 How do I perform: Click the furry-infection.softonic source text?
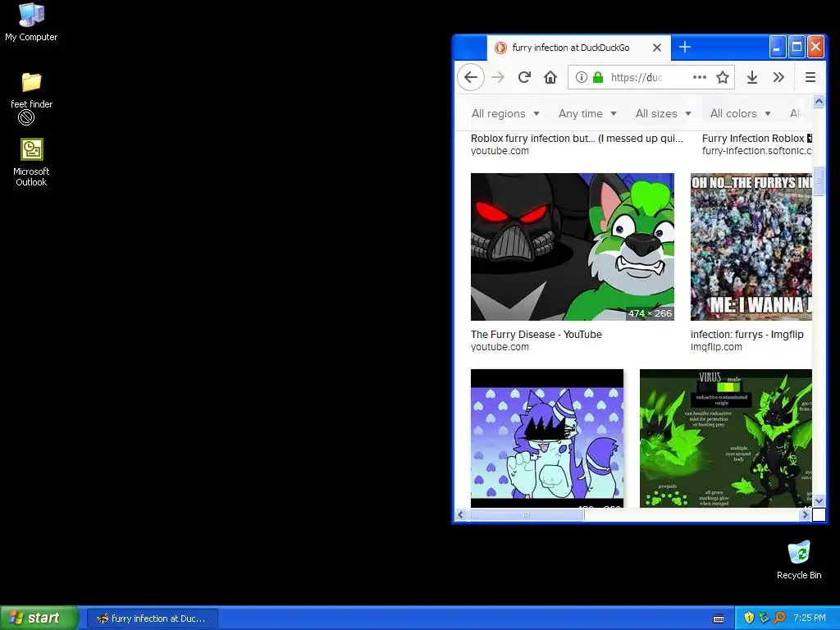click(x=756, y=151)
